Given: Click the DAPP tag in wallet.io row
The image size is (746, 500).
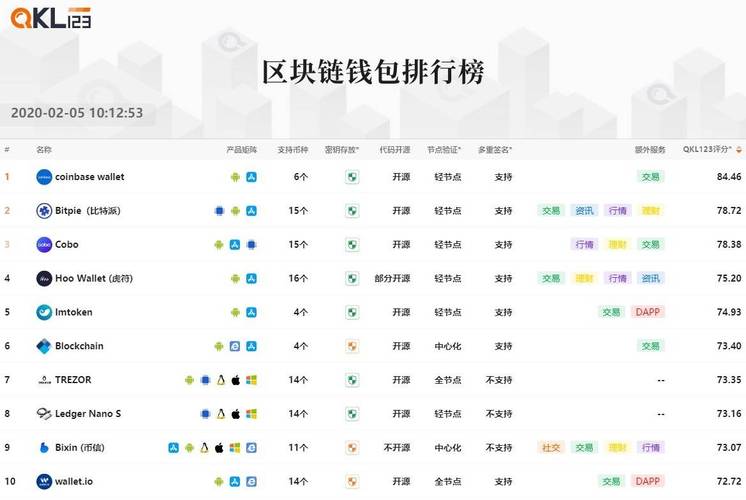Looking at the screenshot, I should click(x=648, y=481).
